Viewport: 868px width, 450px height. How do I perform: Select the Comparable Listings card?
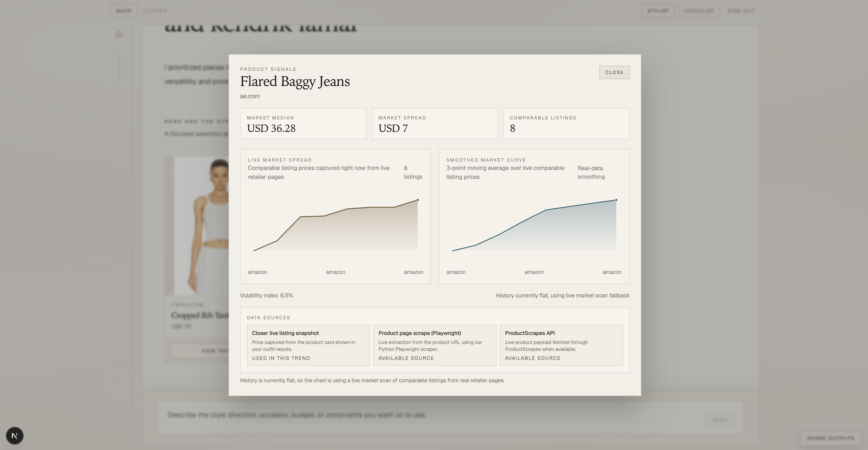(566, 124)
